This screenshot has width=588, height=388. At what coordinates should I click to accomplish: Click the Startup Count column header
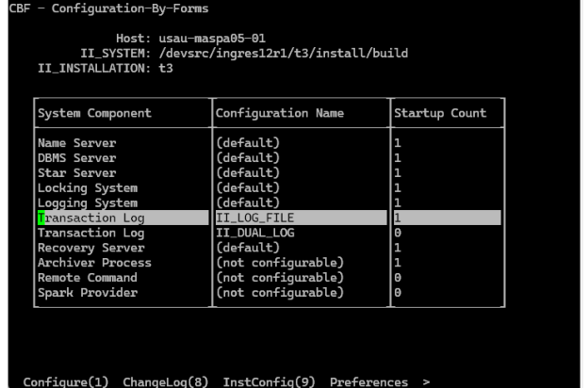click(x=441, y=113)
